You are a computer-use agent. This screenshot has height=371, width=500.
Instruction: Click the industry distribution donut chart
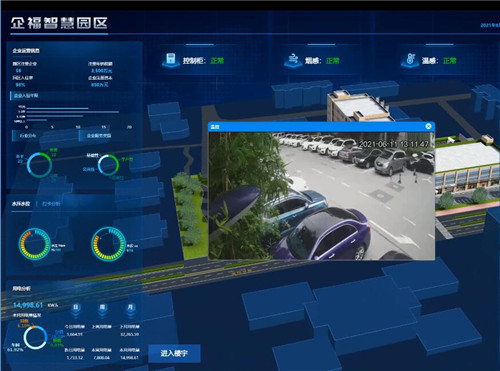pos(39,164)
